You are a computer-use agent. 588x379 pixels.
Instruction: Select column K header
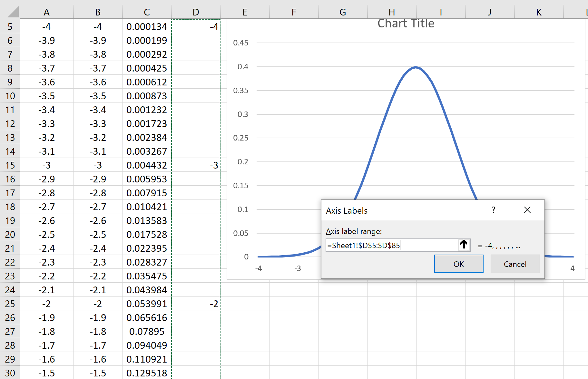point(539,12)
